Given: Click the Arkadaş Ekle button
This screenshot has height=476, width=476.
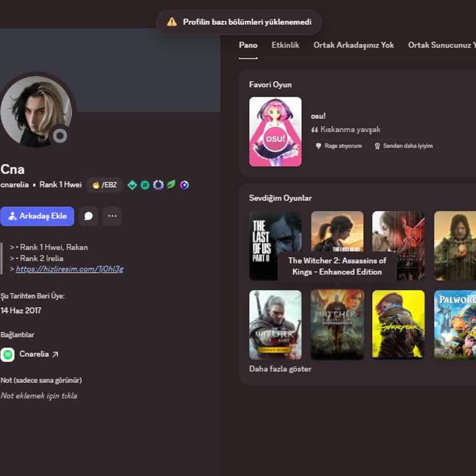Looking at the screenshot, I should [37, 216].
